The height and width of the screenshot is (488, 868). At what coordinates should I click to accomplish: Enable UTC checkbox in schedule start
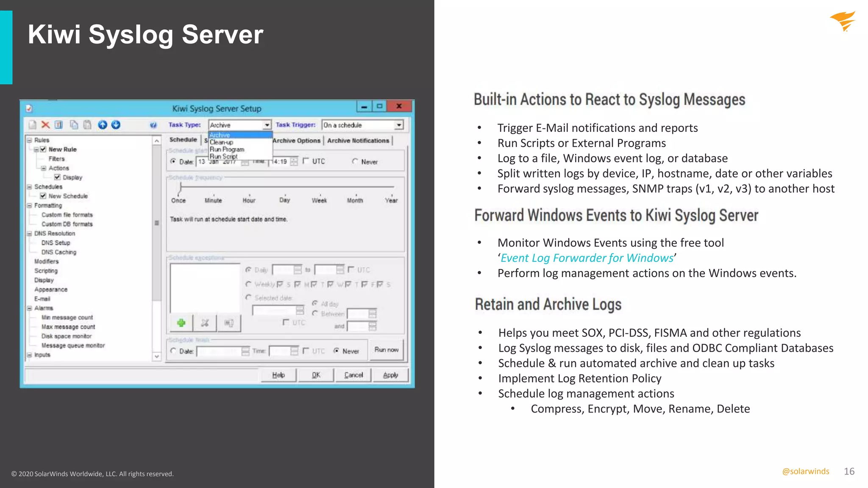306,161
